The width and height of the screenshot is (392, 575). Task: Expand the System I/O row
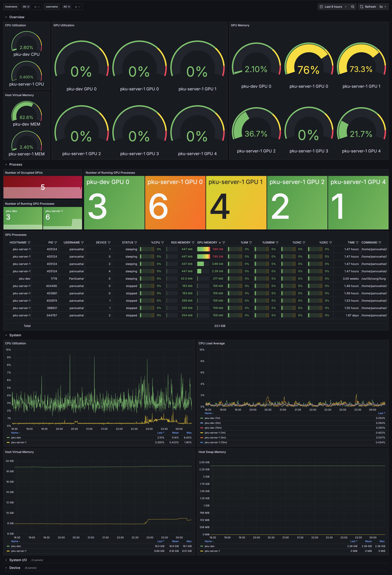tap(18, 560)
